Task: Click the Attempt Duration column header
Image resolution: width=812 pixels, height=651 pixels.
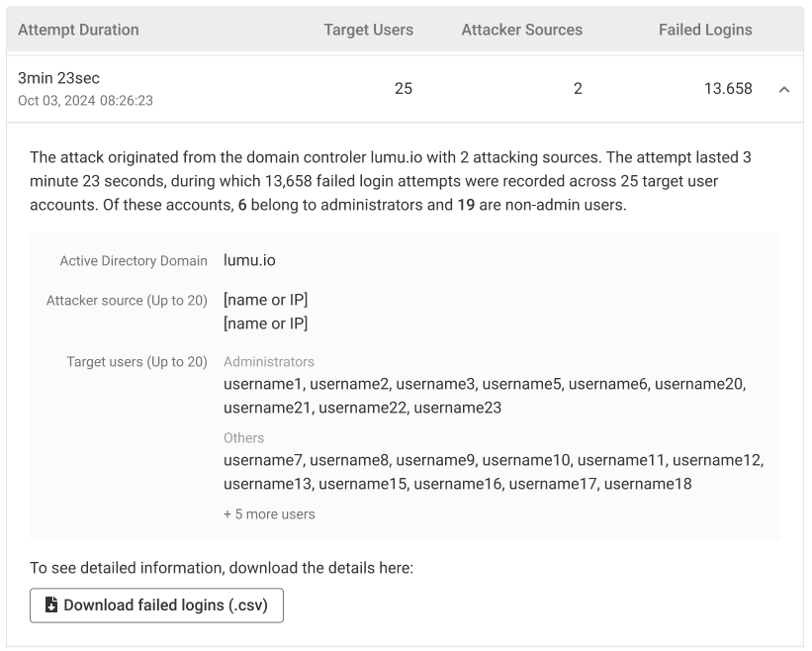Action: (78, 30)
